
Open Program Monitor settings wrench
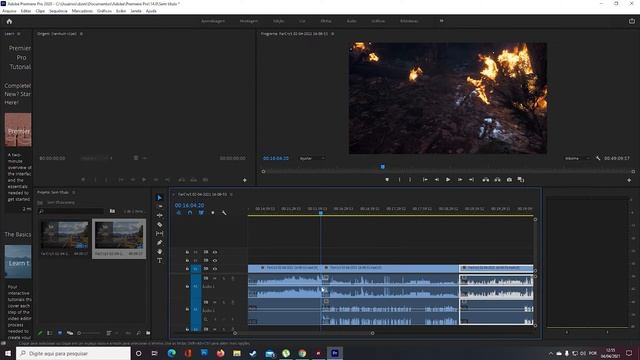[x=598, y=158]
